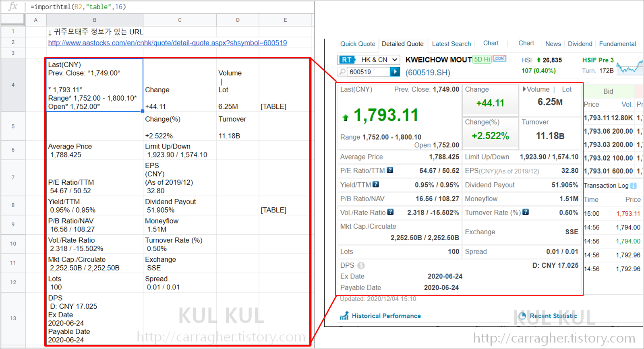Screen dimensions: 644x349
Task: Click the DPS dollar coin icon
Action: pos(361,265)
